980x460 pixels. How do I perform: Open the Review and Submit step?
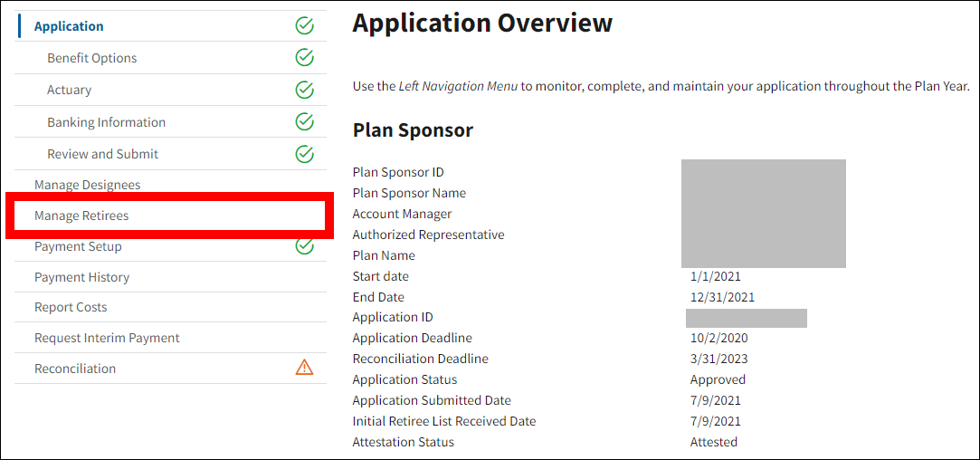pyautogui.click(x=102, y=154)
